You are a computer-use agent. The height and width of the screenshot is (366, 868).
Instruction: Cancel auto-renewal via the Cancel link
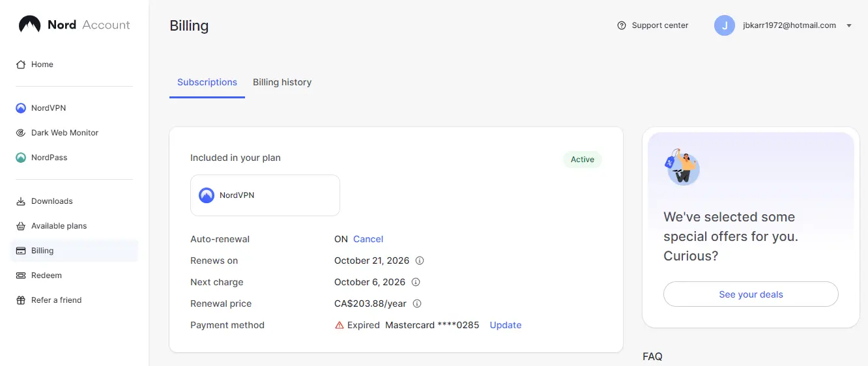click(x=368, y=239)
